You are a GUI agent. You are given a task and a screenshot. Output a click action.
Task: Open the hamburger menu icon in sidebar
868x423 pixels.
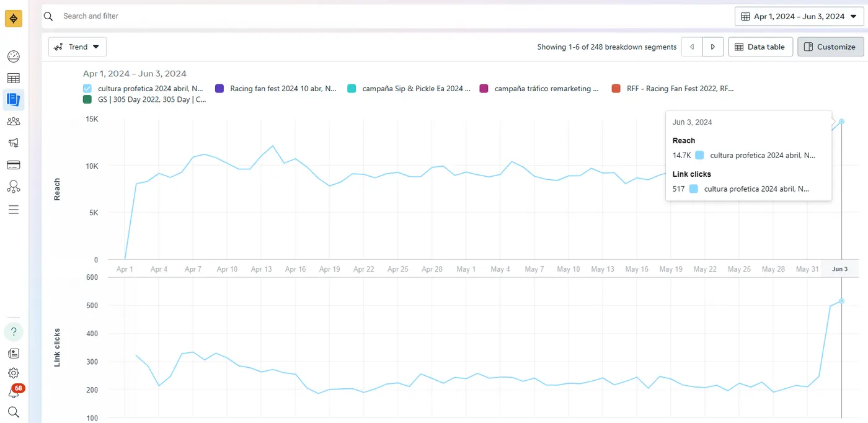(x=14, y=210)
